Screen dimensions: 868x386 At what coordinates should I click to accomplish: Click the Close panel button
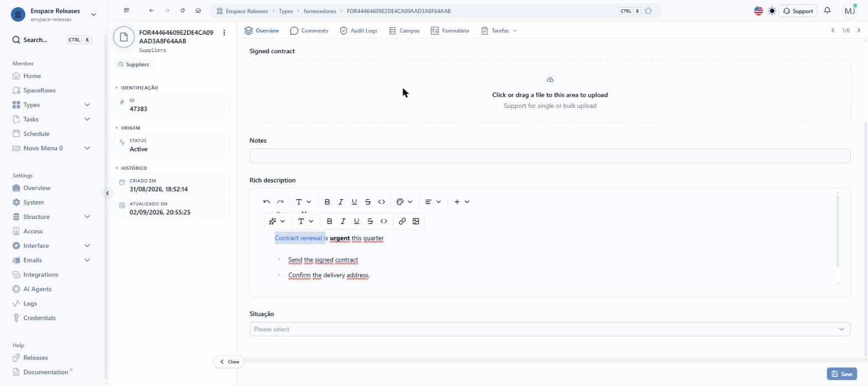[x=229, y=362]
